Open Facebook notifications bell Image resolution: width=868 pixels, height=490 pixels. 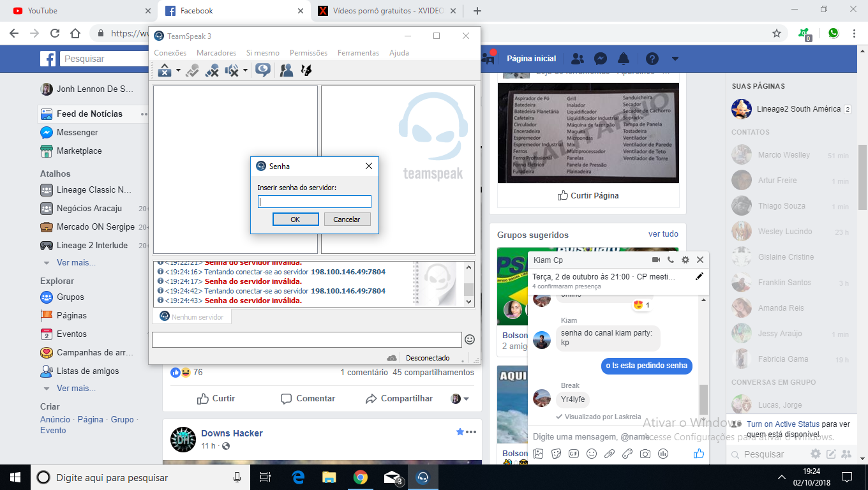point(624,59)
